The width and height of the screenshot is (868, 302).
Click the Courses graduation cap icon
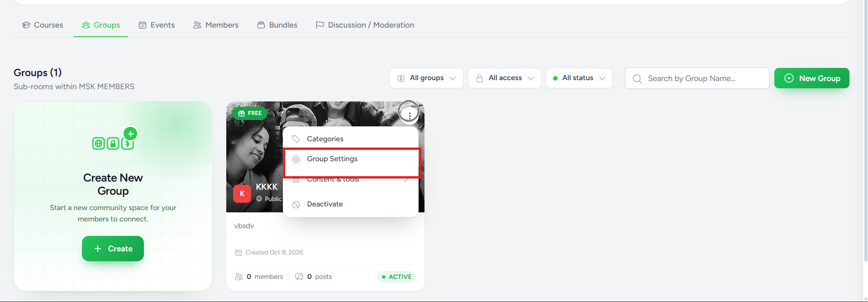(x=26, y=25)
